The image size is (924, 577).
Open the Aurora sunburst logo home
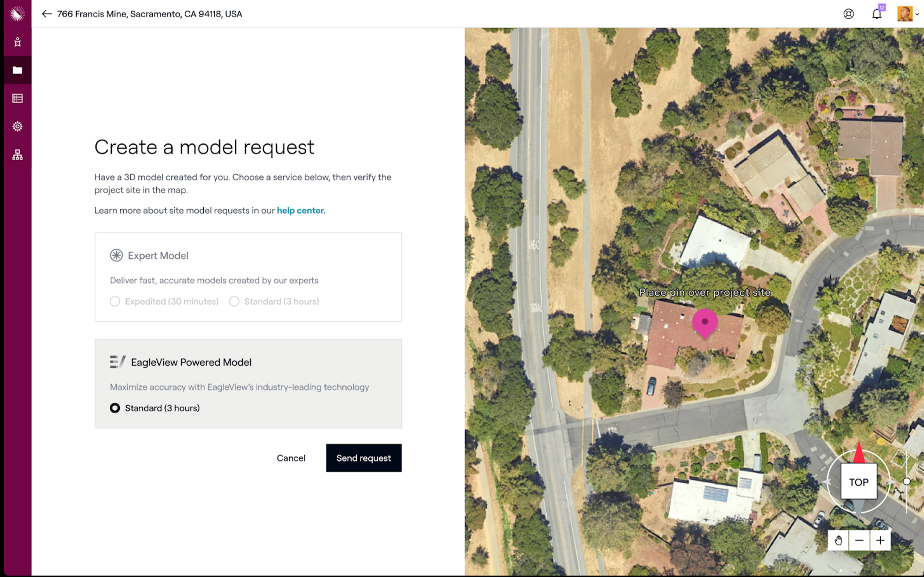pyautogui.click(x=17, y=14)
